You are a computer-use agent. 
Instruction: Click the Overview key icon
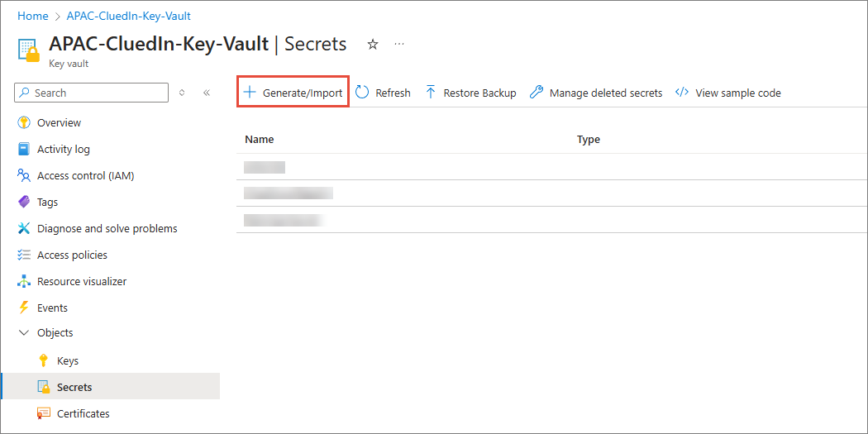(23, 122)
